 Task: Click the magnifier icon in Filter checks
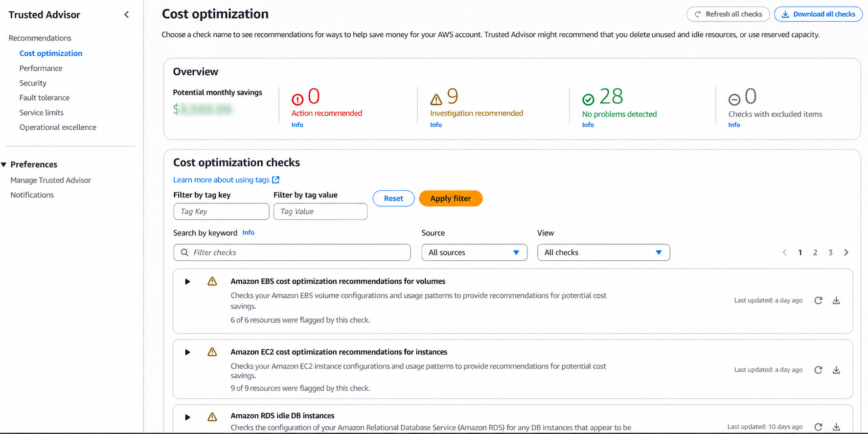(x=184, y=252)
